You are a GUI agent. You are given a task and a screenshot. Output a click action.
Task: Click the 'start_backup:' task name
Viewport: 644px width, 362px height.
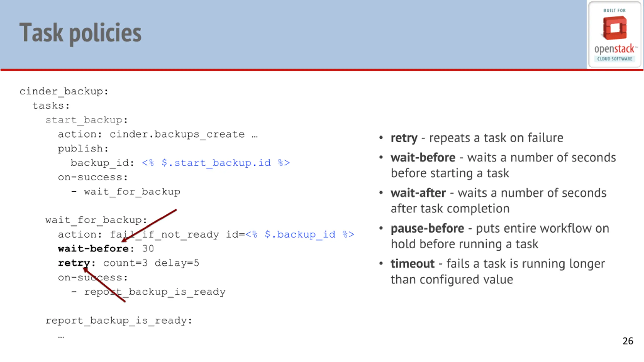pos(87,120)
